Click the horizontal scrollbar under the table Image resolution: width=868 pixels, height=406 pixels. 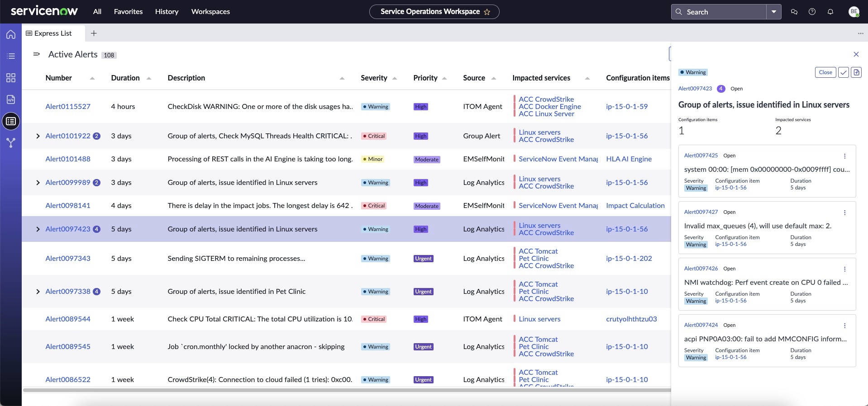(x=347, y=390)
